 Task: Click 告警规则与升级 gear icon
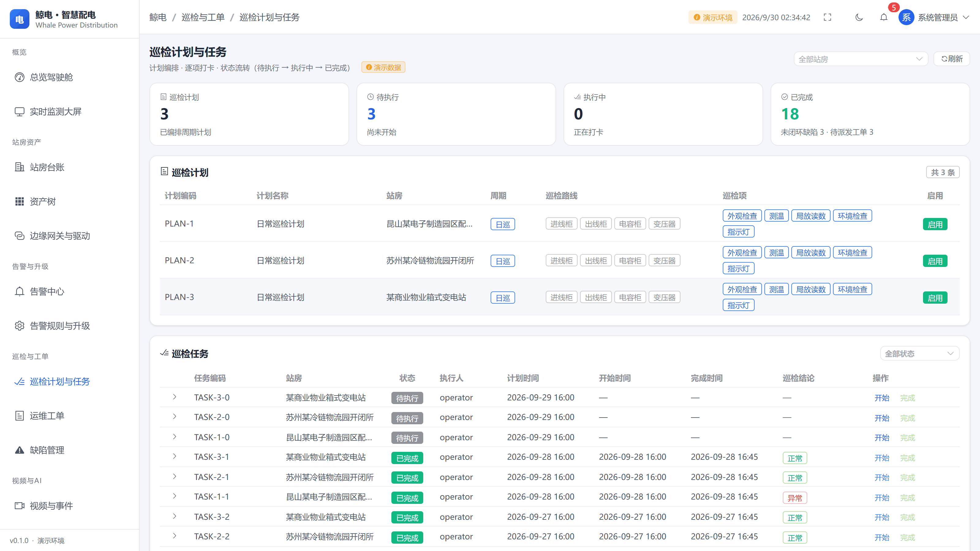point(19,326)
